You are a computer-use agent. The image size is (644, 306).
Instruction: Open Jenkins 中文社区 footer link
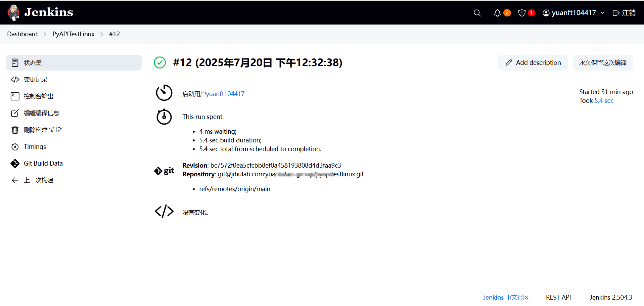506,297
